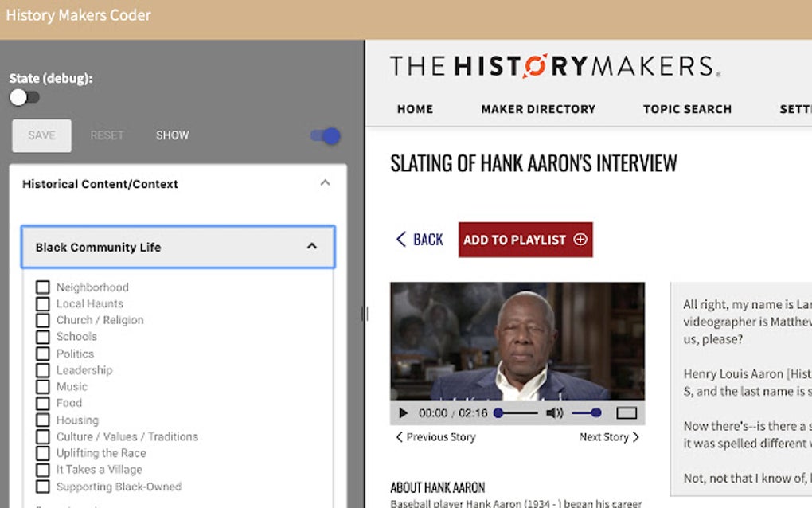Image resolution: width=812 pixels, height=508 pixels.
Task: Check the Neighborhood checkbox
Action: (43, 287)
